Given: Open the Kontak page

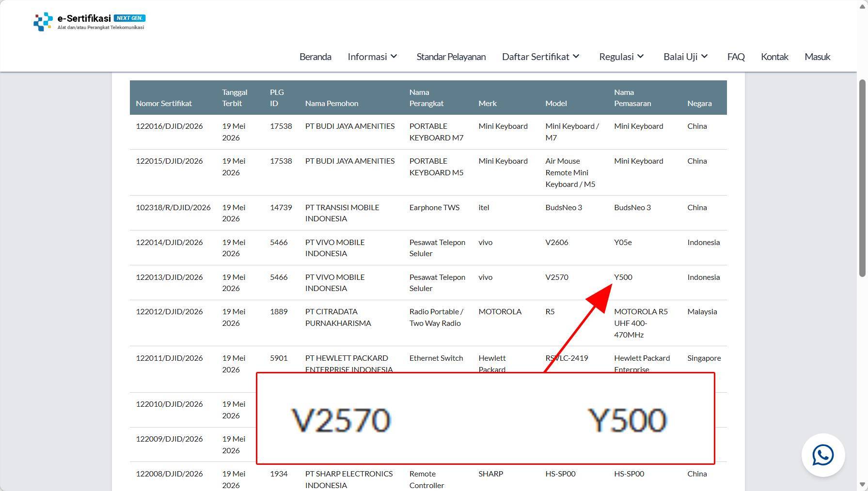Looking at the screenshot, I should click(x=774, y=57).
